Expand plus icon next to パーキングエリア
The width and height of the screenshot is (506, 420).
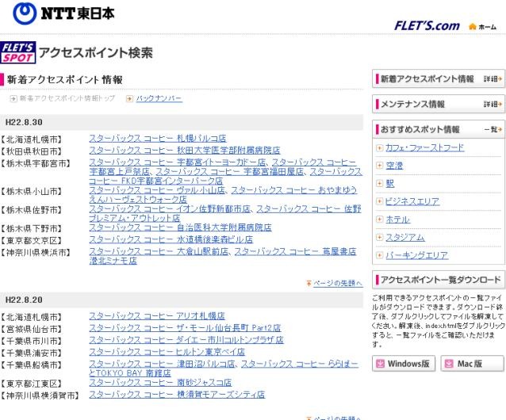click(x=379, y=256)
